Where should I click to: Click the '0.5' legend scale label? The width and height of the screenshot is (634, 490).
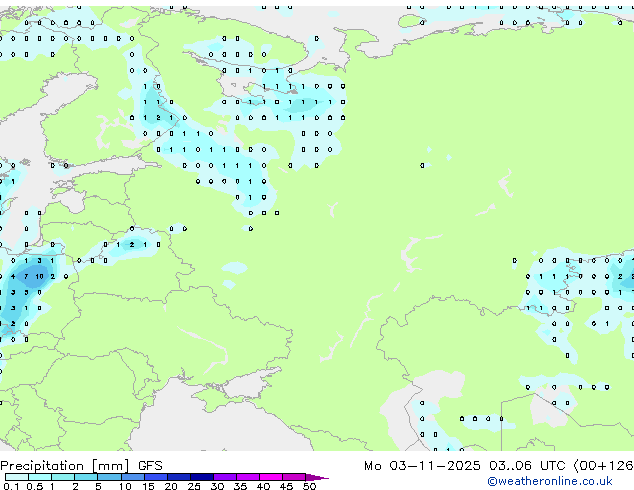coord(35,486)
